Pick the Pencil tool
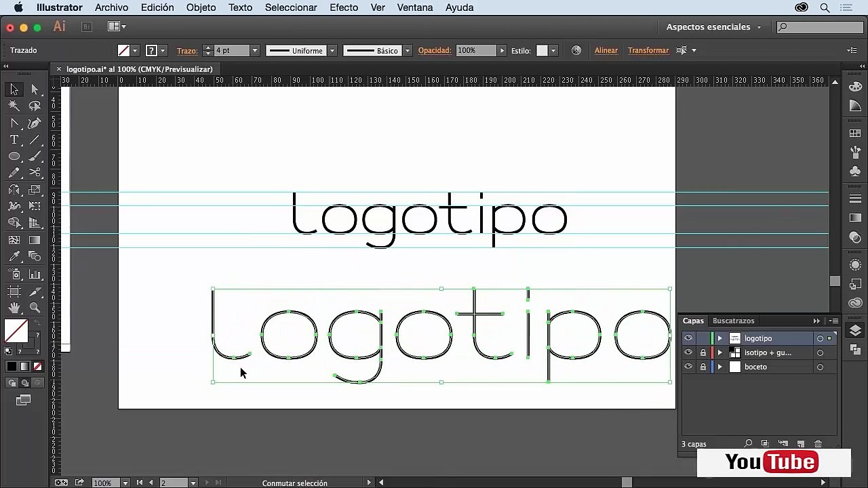The height and width of the screenshot is (488, 868). coord(14,173)
